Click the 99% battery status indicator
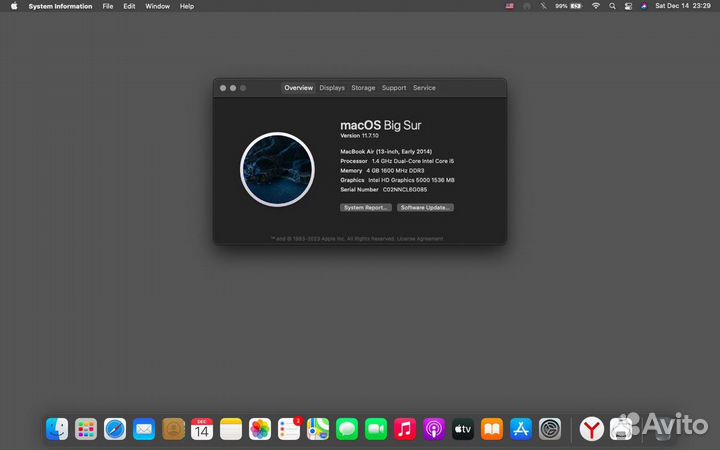Viewport: 720px width, 450px height. 568,6
